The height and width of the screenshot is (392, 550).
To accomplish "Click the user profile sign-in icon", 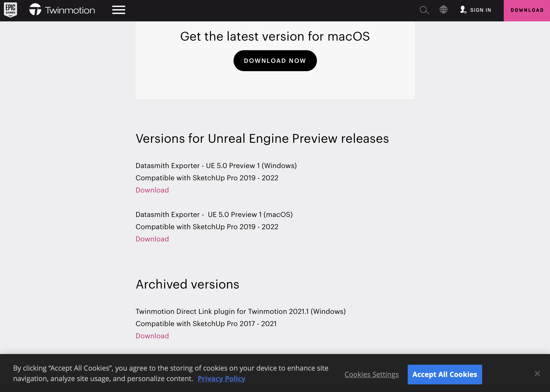I will tap(463, 10).
